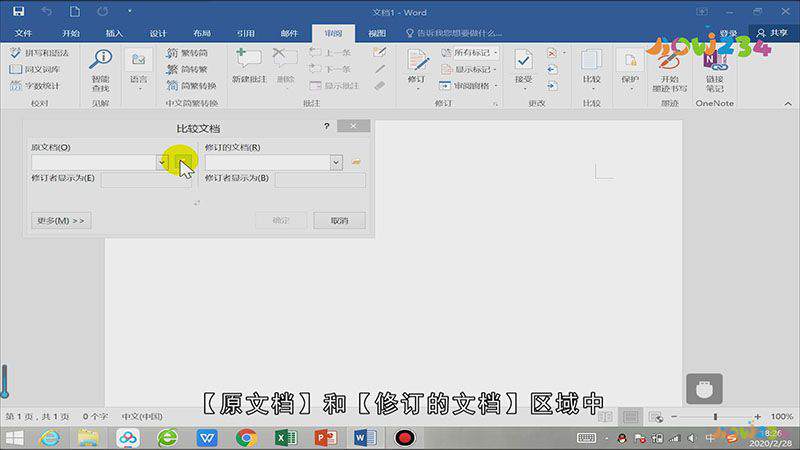This screenshot has height=450, width=800.
Task: Click the 更多(M) >> button
Action: (61, 220)
